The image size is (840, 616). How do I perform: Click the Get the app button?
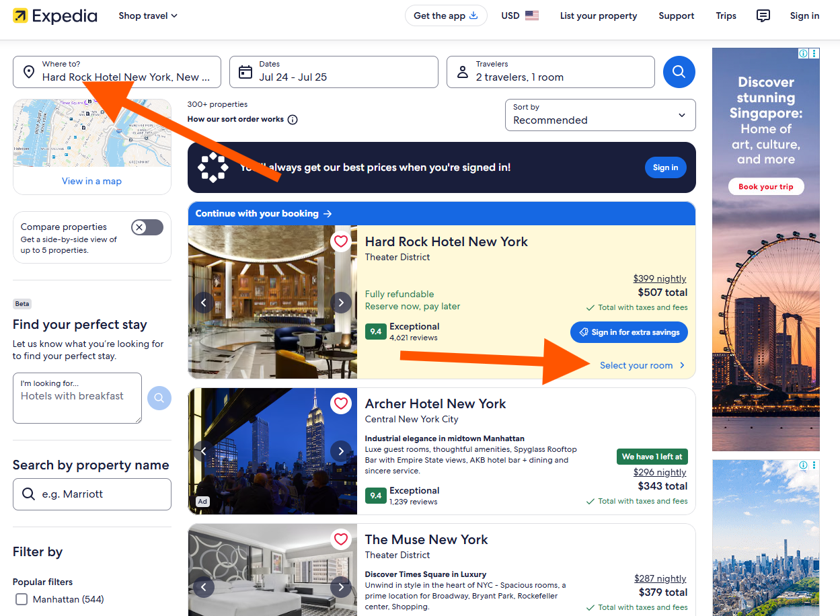tap(446, 15)
